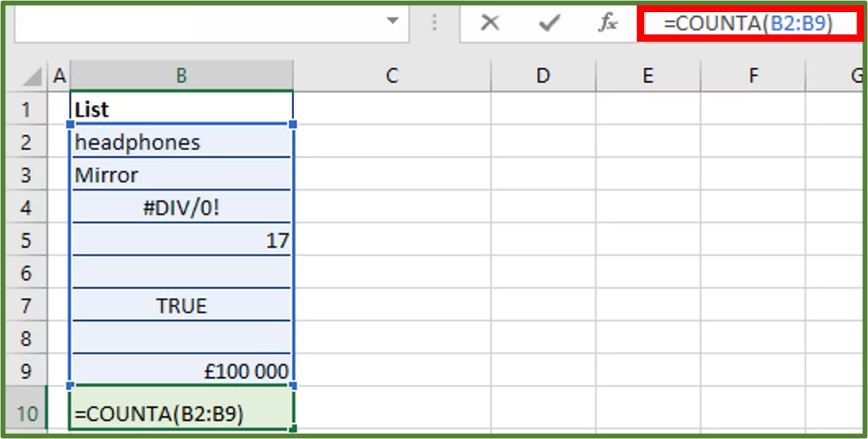Select cell B4 showing the #DIV/0! error

click(x=181, y=207)
